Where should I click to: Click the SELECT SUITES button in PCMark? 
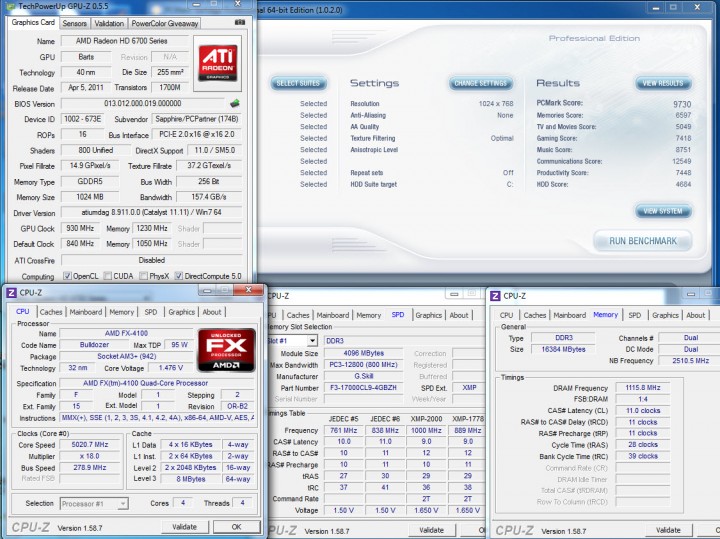pos(298,83)
